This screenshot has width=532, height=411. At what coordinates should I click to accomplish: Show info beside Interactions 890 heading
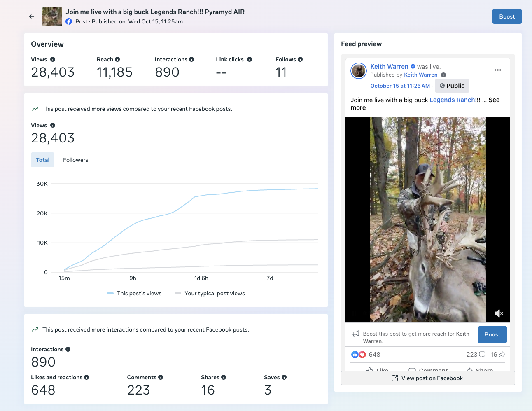click(x=68, y=349)
